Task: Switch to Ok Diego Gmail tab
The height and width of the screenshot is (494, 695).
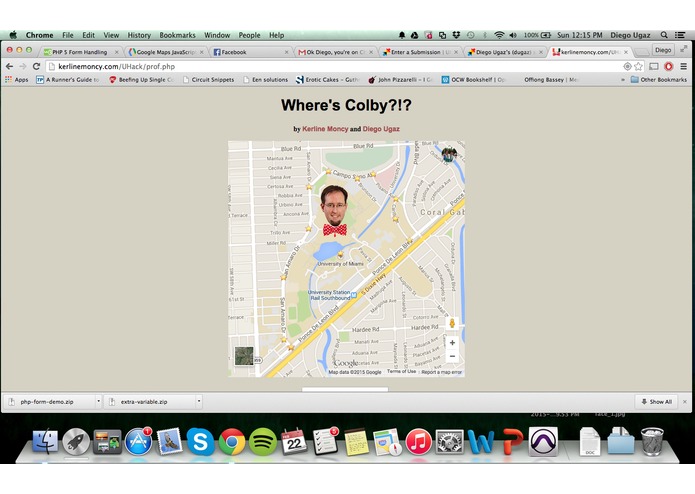Action: click(336, 52)
